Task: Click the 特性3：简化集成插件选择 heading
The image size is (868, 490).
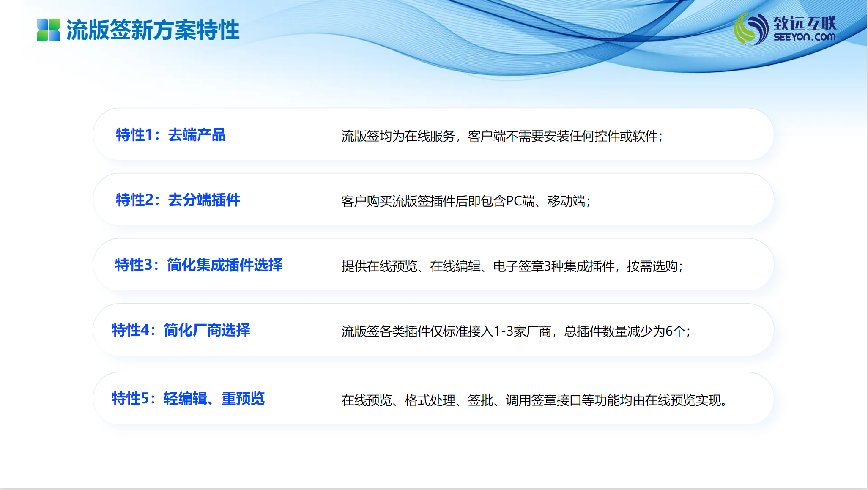Action: click(x=199, y=265)
